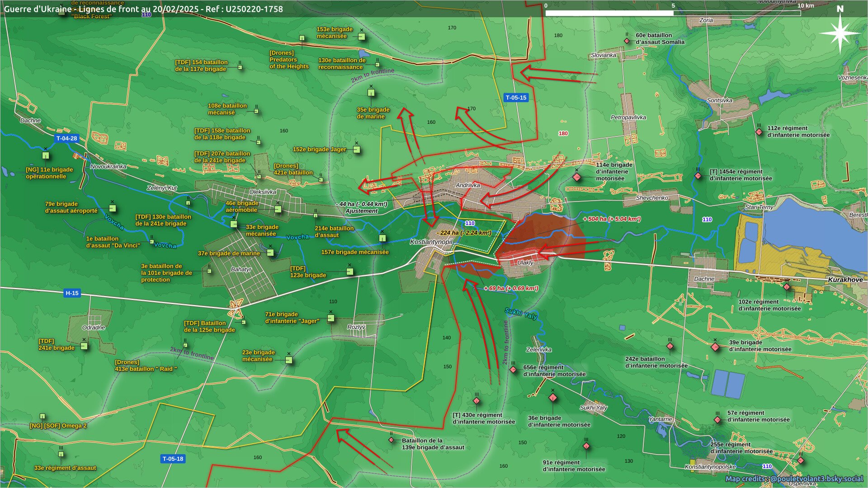868x488 pixels.
Task: Click the Zelenyi Kut village label
Action: tap(162, 188)
